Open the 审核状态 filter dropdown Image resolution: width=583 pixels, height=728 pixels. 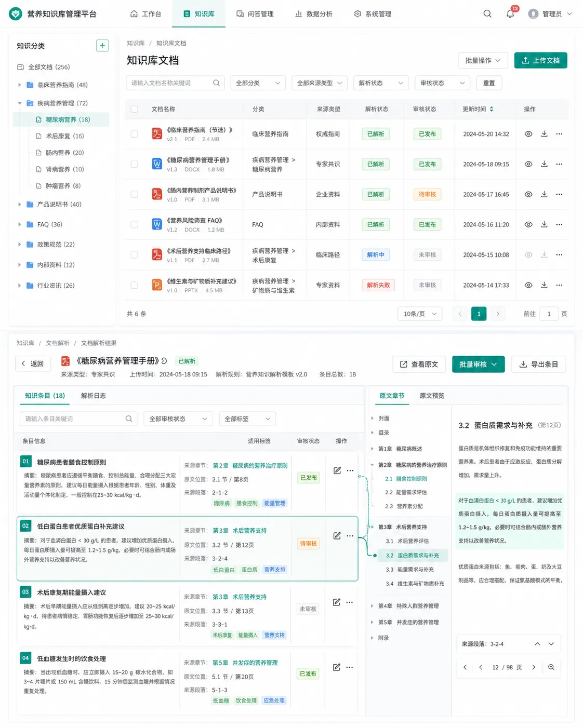442,83
